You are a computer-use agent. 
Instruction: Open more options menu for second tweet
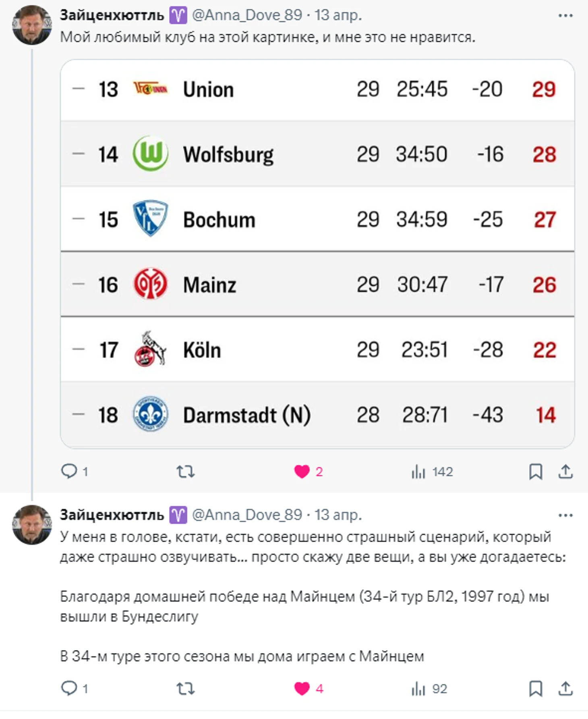pyautogui.click(x=565, y=515)
